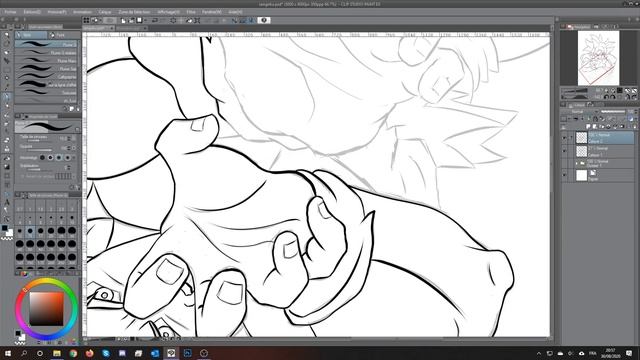The image size is (640, 360).
Task: Open Firefox from the taskbar
Action: (x=90, y=353)
